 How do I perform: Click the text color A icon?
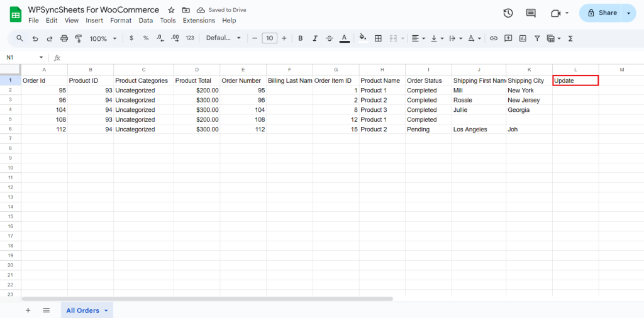pos(344,38)
